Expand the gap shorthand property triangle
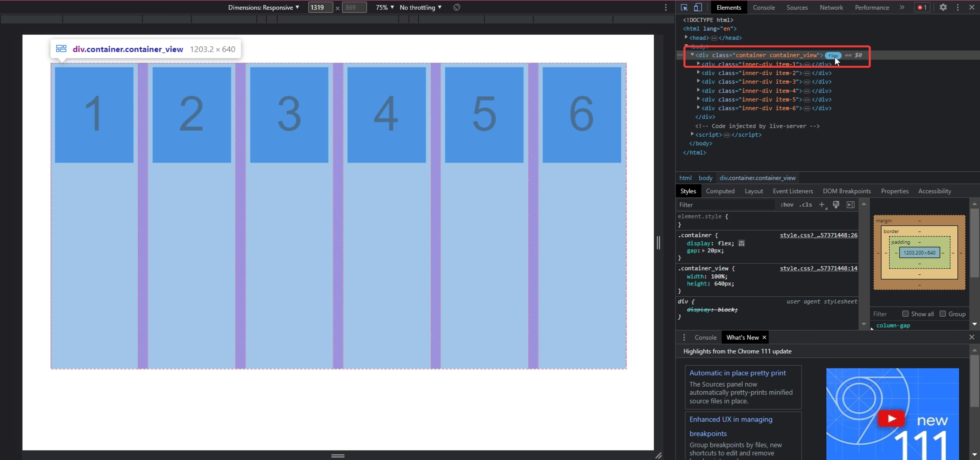Screen dimensions: 980x460 [x=703, y=251]
